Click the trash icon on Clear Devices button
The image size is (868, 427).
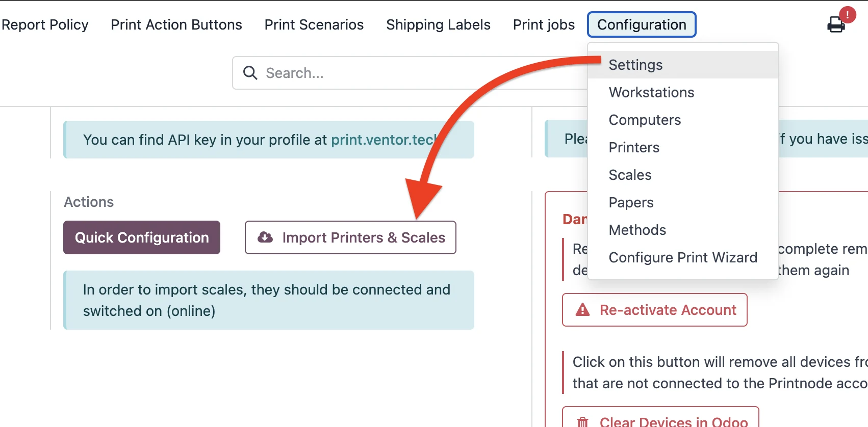click(x=582, y=422)
